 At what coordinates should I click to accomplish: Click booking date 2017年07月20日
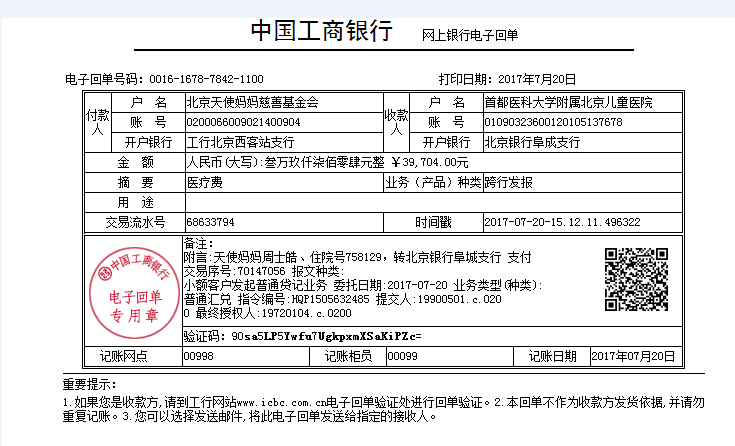pyautogui.click(x=633, y=356)
